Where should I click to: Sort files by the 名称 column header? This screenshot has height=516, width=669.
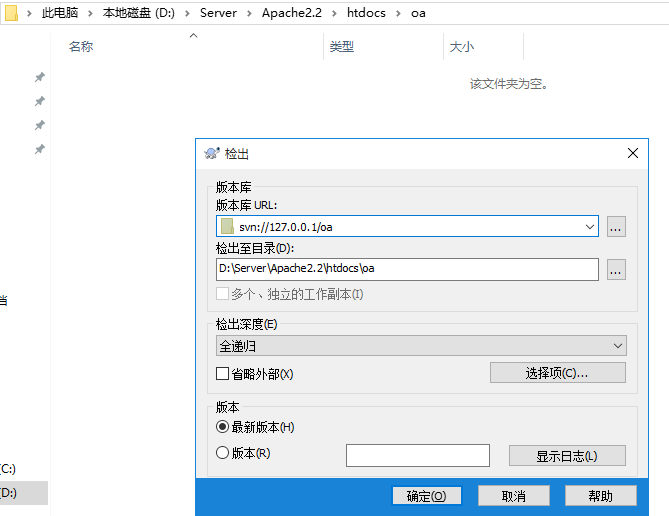click(81, 47)
